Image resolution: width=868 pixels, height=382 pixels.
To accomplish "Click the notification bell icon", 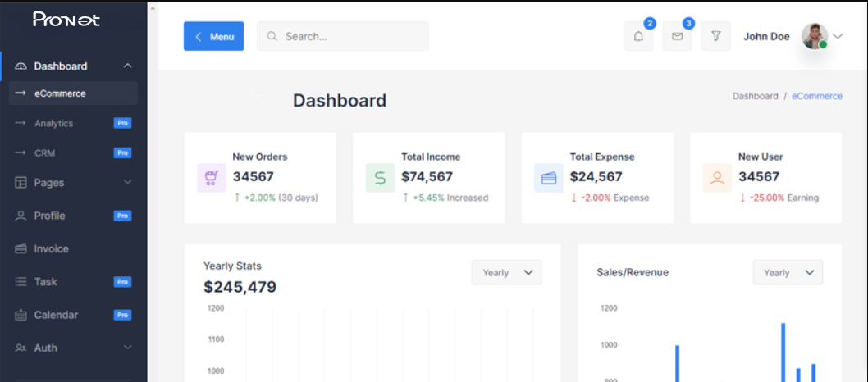I will click(638, 37).
